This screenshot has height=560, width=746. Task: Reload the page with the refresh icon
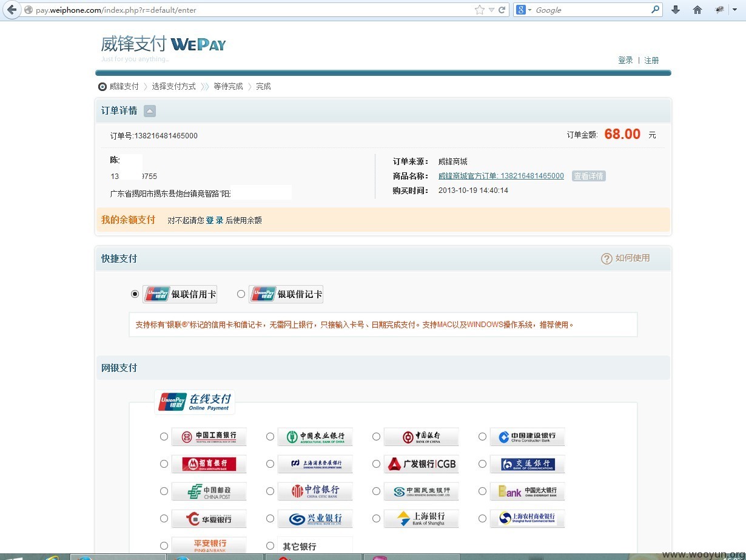(502, 10)
